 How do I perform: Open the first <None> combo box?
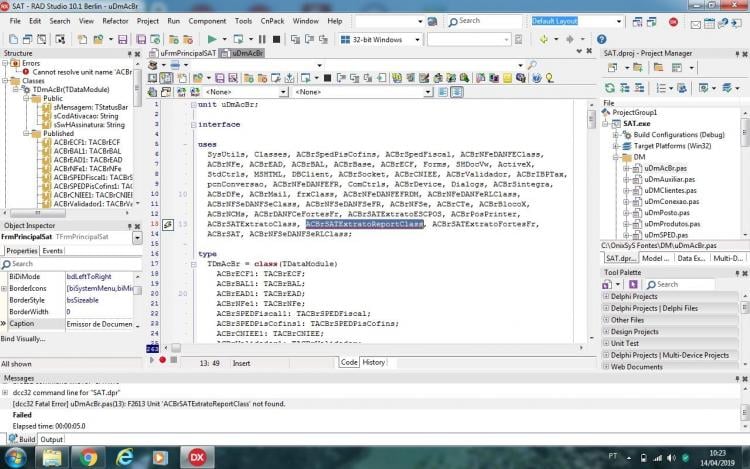coord(284,92)
